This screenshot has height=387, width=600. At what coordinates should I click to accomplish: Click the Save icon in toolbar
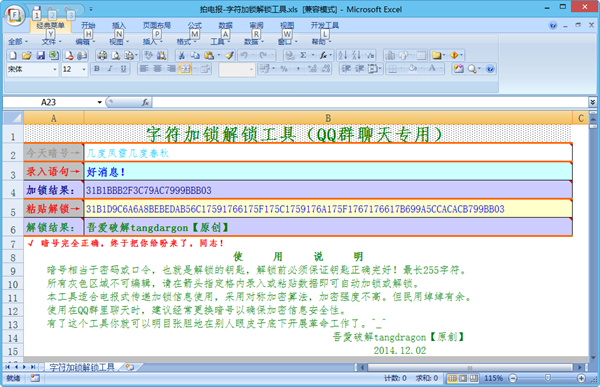41,56
